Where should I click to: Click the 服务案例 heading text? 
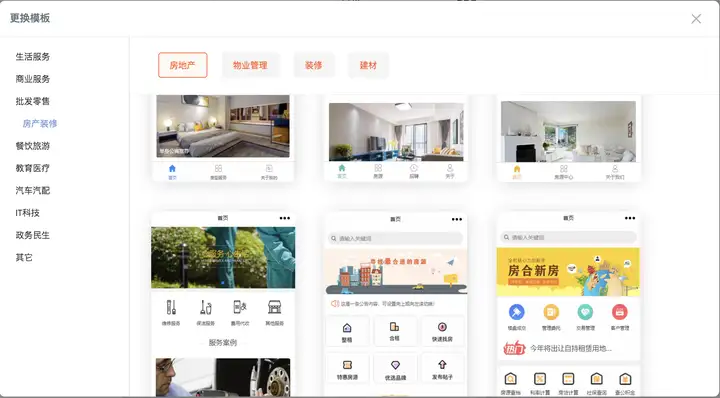[x=223, y=342]
